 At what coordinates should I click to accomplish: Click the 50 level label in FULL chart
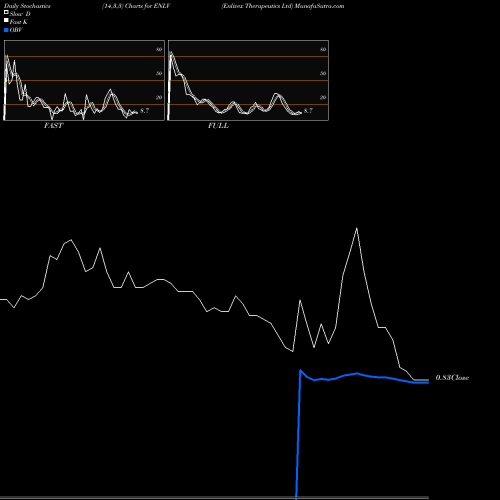pos(323,73)
